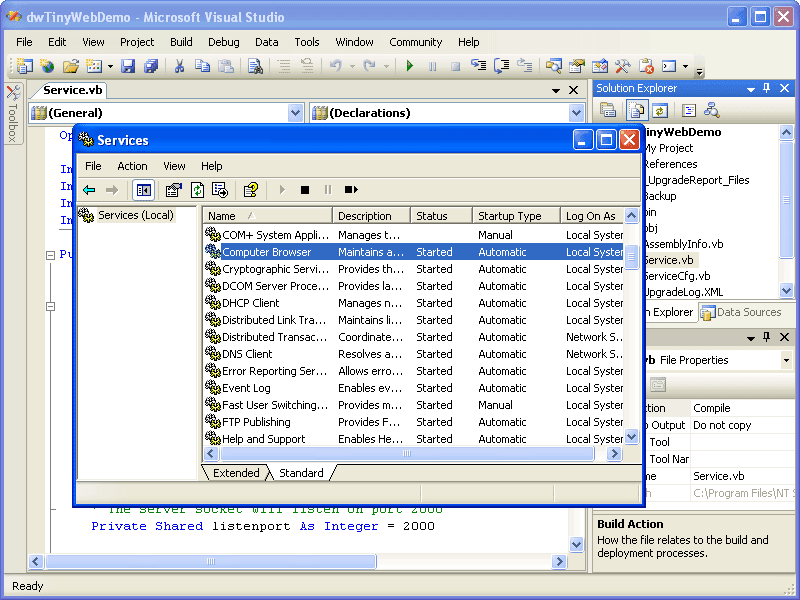Image resolution: width=800 pixels, height=600 pixels.
Task: Click Save All multiple disks icon
Action: 151,65
